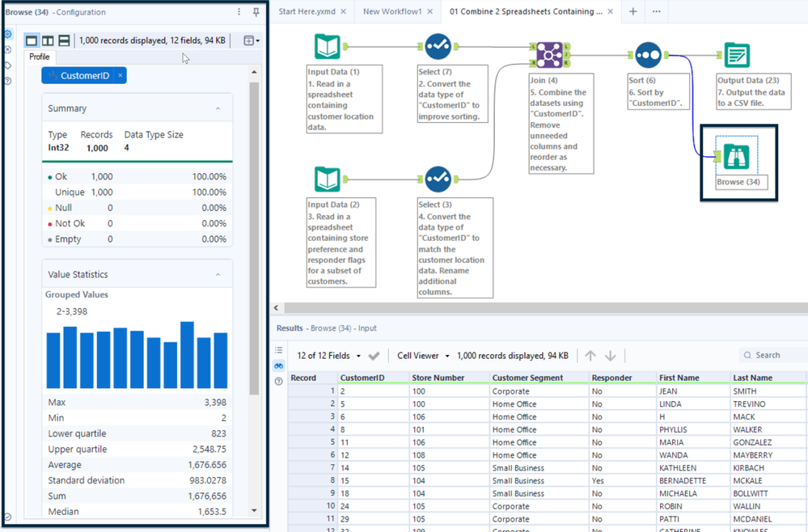Switch to the Start Here.yxmd tab

click(307, 12)
